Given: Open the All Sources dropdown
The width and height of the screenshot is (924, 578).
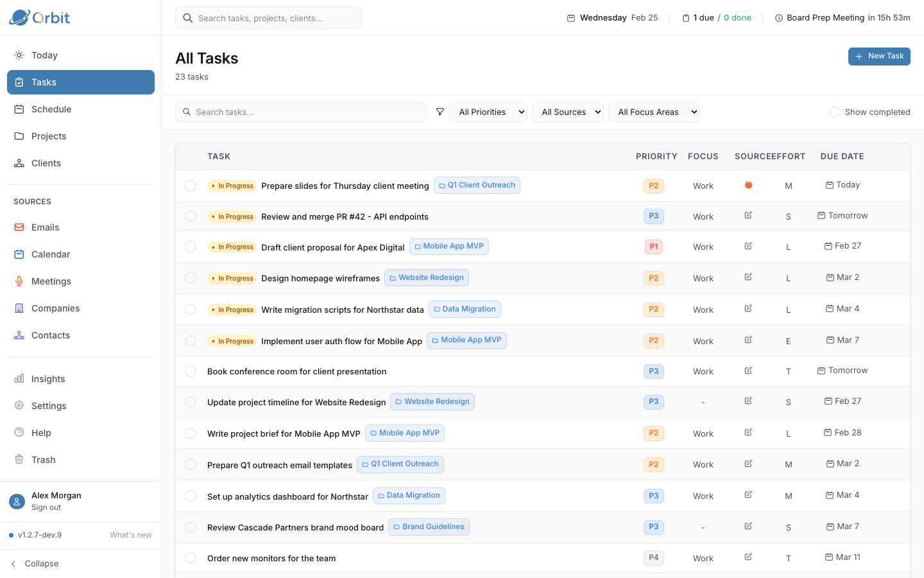Looking at the screenshot, I should pyautogui.click(x=568, y=112).
